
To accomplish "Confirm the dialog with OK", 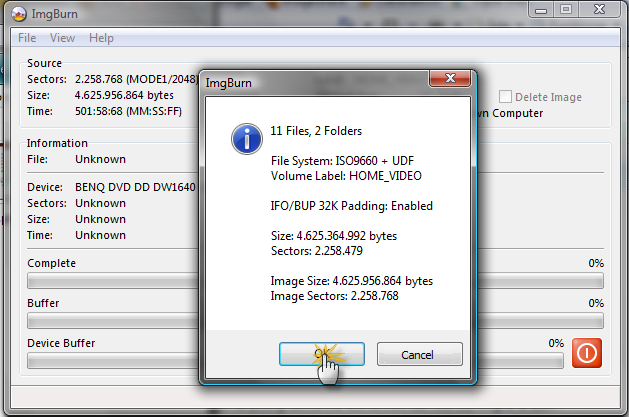I will pos(322,354).
